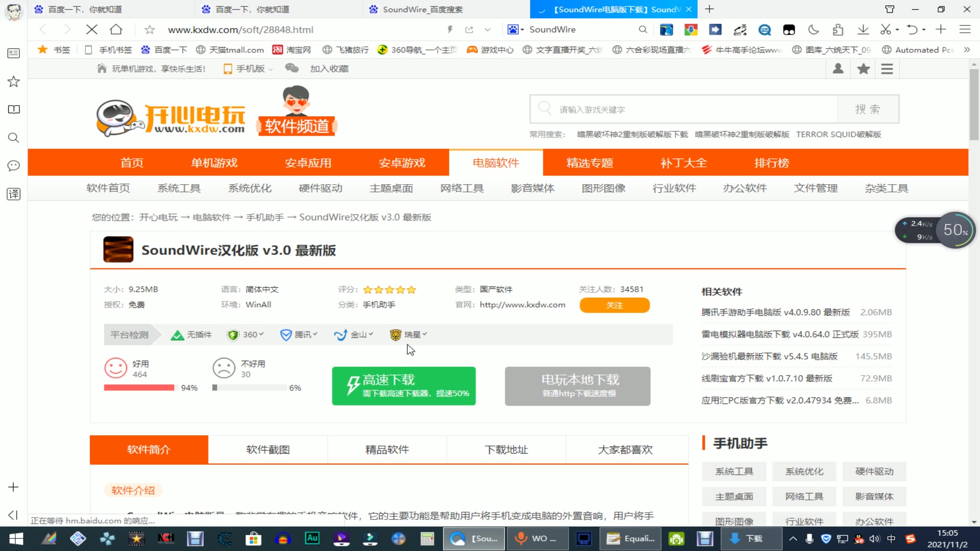Open 加入收藏 link

[x=329, y=68]
